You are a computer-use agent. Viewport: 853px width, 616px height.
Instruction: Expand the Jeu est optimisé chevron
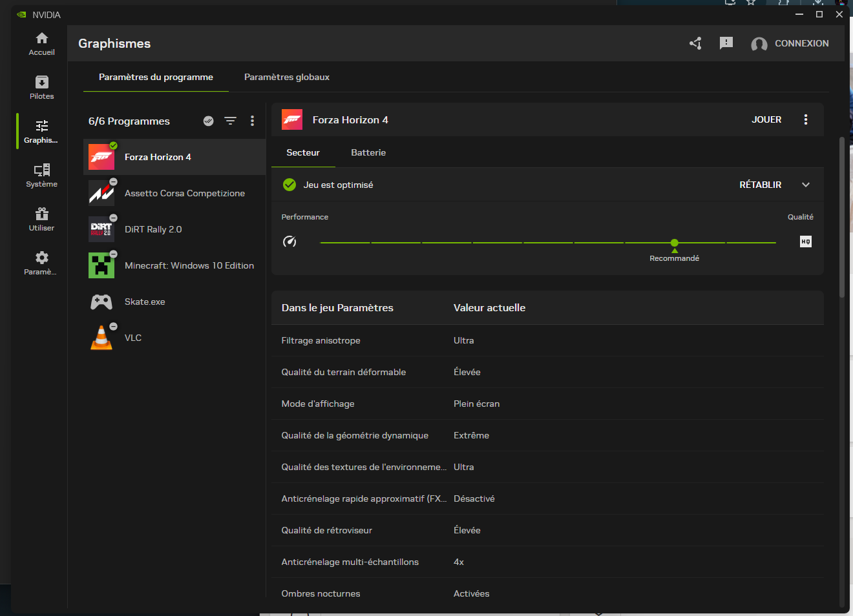pos(806,185)
